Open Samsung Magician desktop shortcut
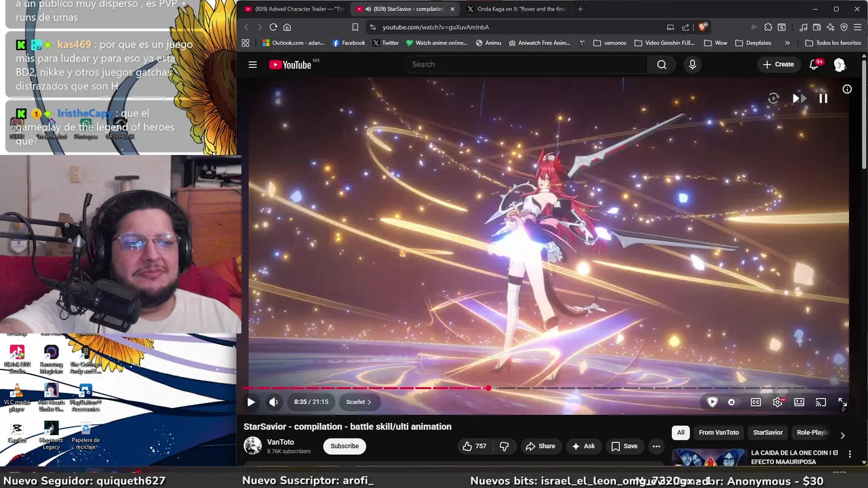The height and width of the screenshot is (488, 868). pos(51,359)
